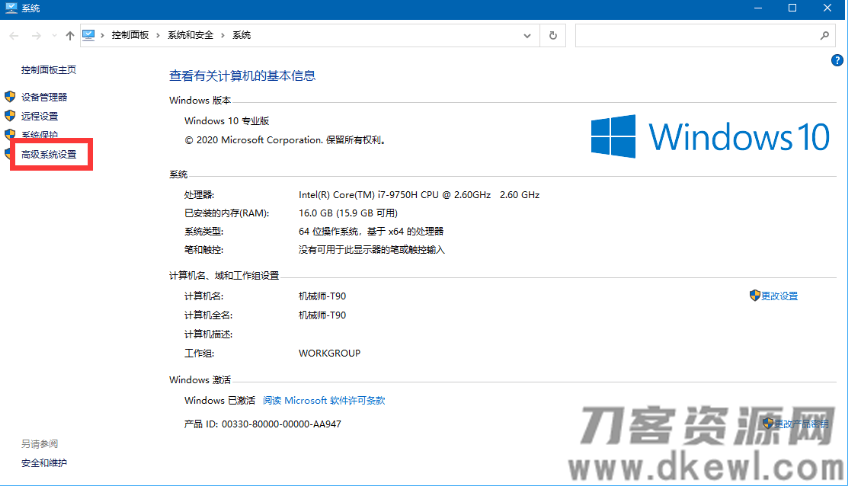Click the Windows 10 logo
Image resolution: width=848 pixels, height=486 pixels.
click(x=710, y=136)
